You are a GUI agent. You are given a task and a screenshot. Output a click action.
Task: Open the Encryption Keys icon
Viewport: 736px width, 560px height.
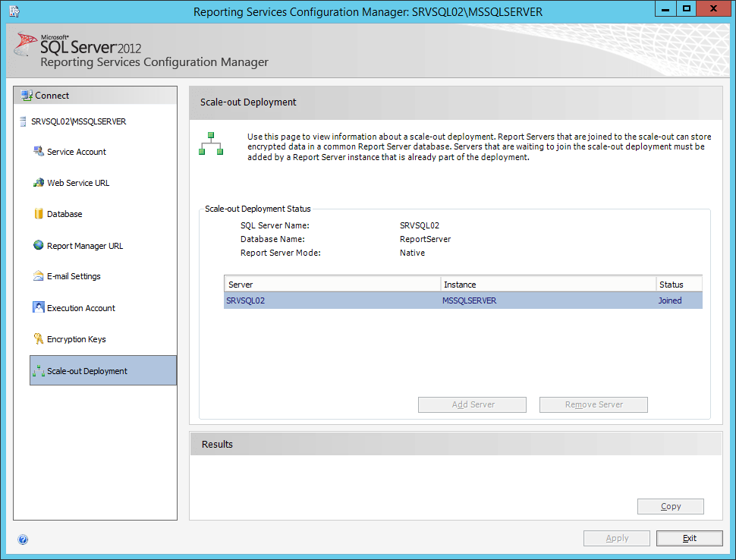point(39,338)
